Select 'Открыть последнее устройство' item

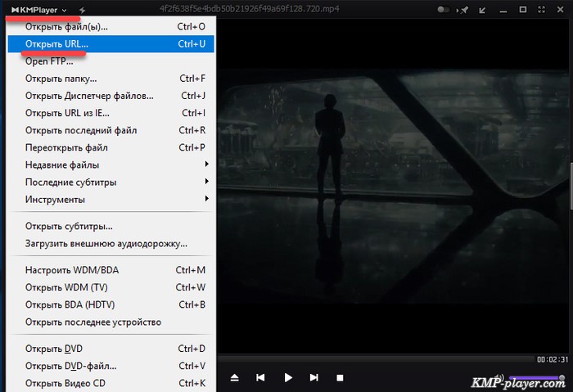click(111, 322)
